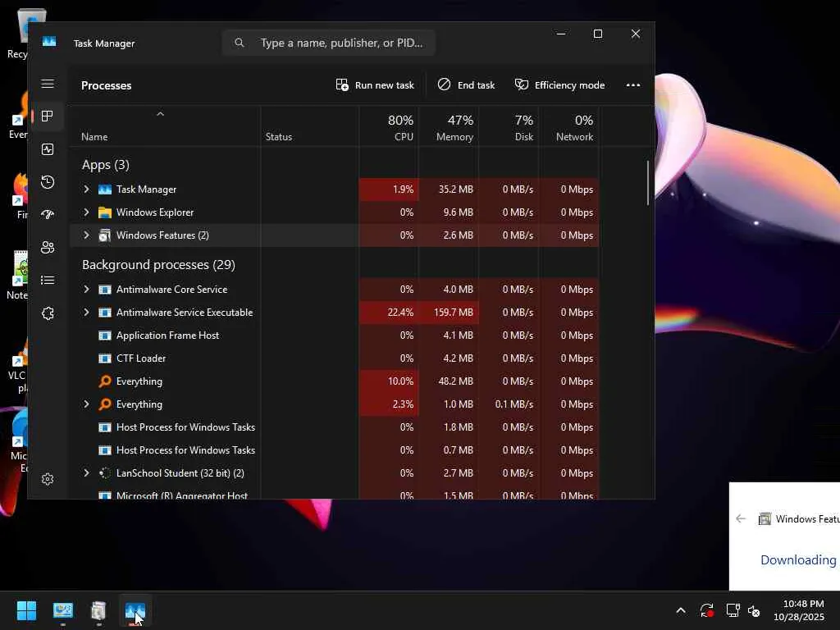
Task: Click the search magnifier icon
Action: tap(240, 43)
